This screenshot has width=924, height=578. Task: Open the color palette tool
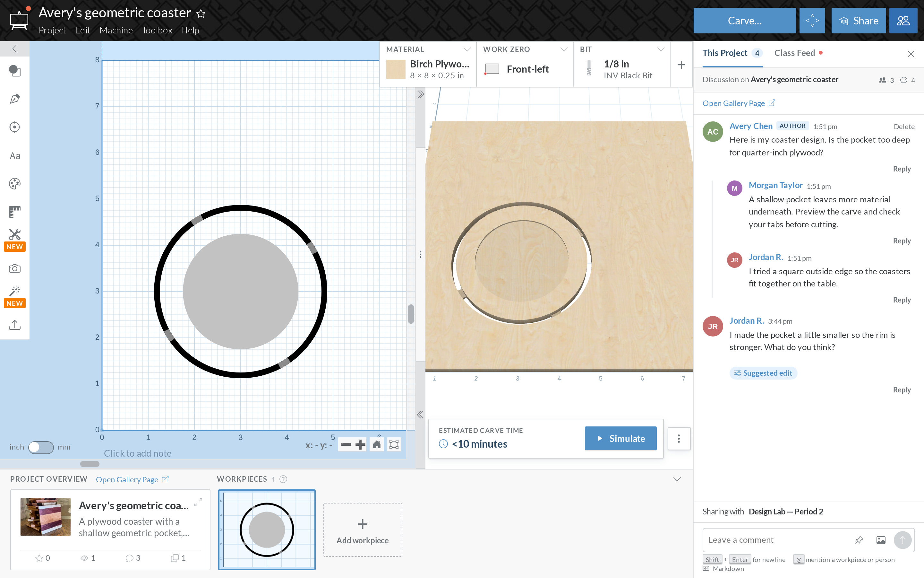click(x=14, y=184)
